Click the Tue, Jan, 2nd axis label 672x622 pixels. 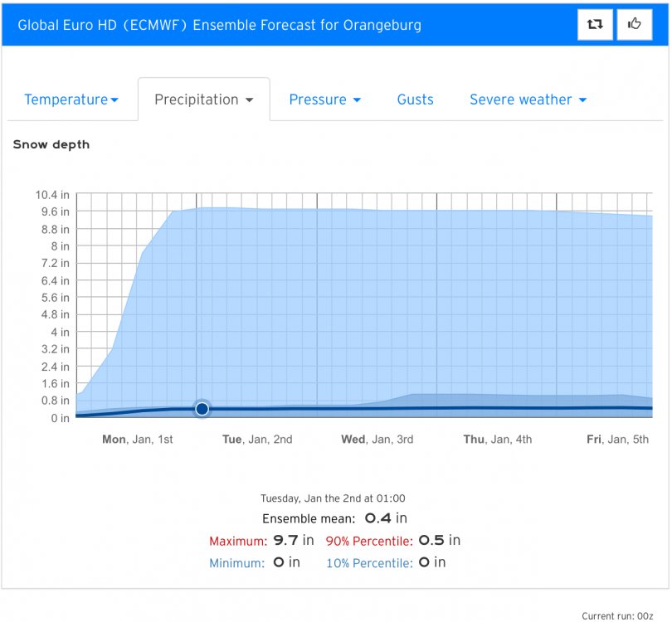[257, 439]
